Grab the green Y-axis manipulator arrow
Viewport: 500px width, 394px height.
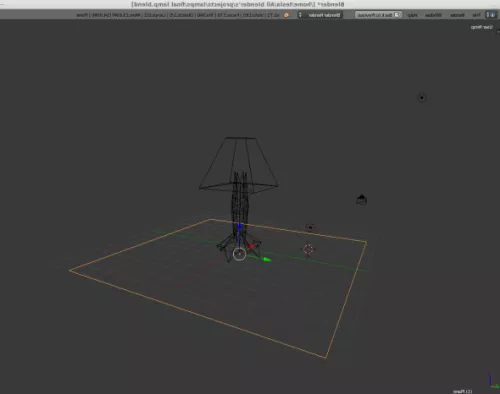pos(267,259)
